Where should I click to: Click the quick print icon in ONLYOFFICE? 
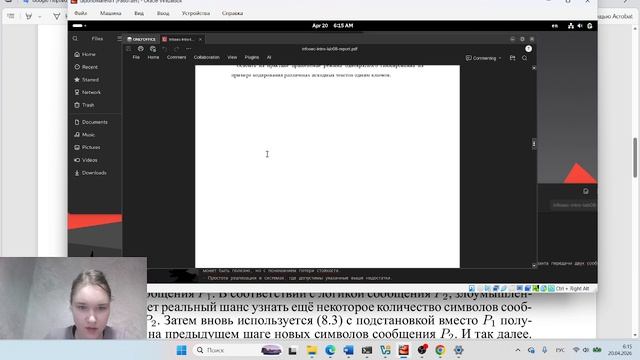pos(153,49)
